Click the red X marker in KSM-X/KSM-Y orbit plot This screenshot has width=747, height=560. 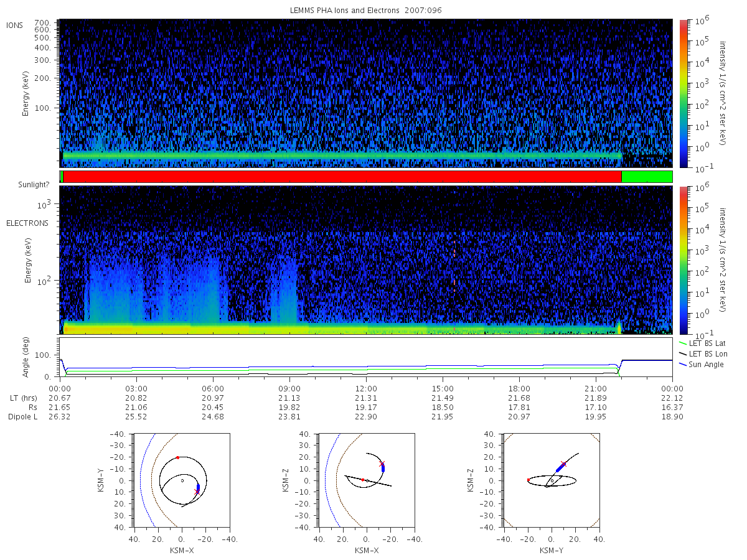click(197, 492)
